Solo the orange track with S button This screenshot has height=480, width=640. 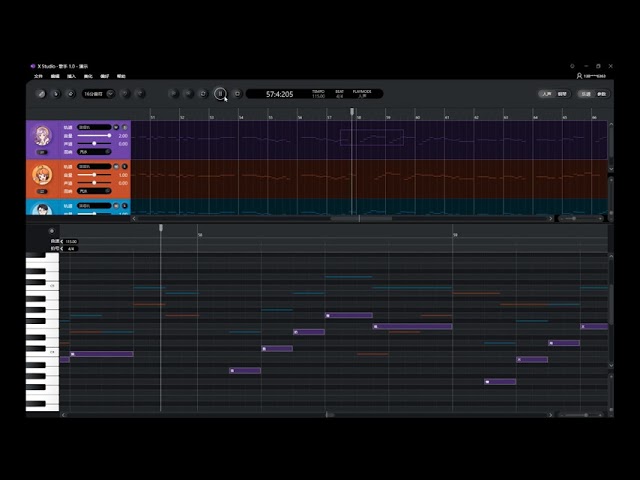click(x=124, y=166)
